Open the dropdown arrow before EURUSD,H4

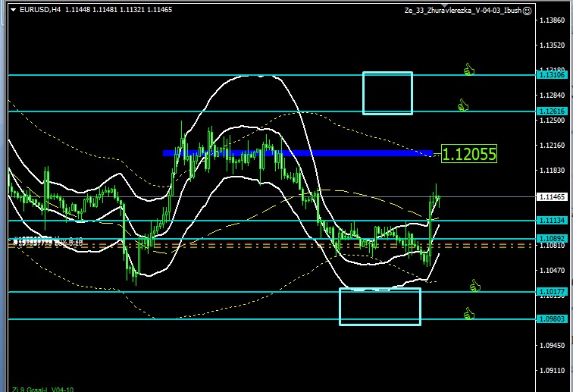coord(14,10)
